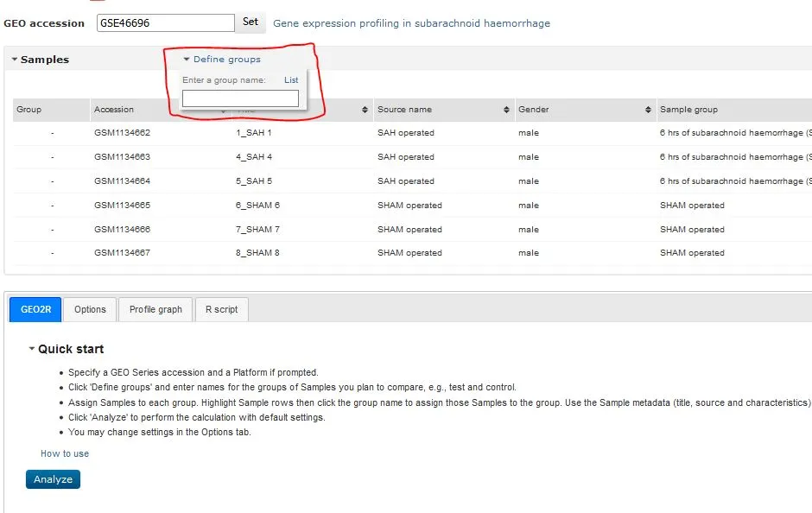Sort by Source name column arrows
The width and height of the screenshot is (812, 513).
coord(506,110)
